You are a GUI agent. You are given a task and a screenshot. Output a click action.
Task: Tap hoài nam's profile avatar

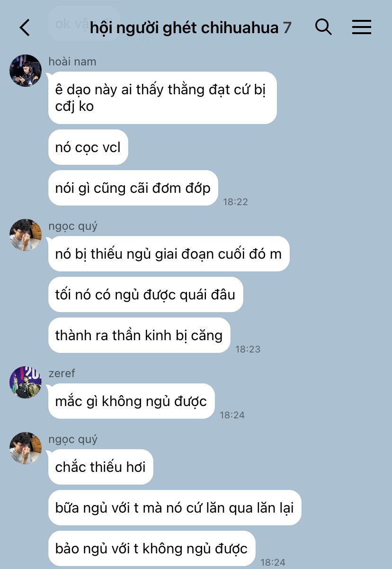(x=26, y=71)
